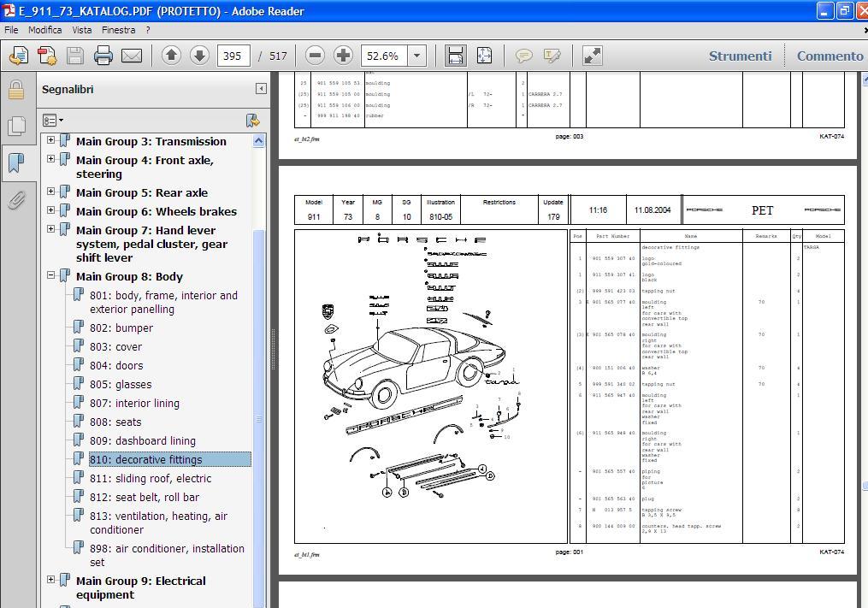Zoom in with the plus button
868x608 pixels.
coord(344,56)
